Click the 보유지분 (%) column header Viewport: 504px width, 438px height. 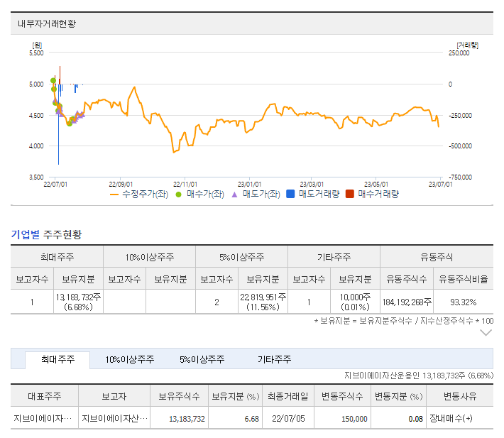pos(235,396)
